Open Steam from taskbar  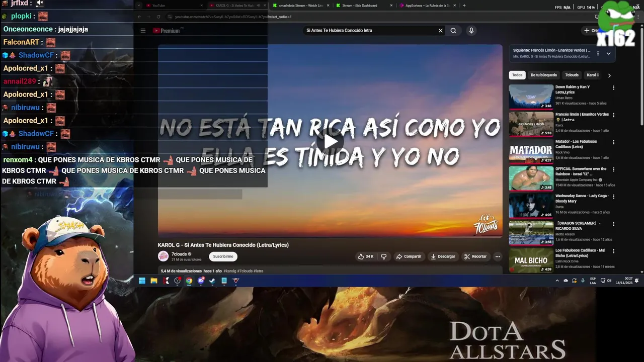tap(212, 281)
